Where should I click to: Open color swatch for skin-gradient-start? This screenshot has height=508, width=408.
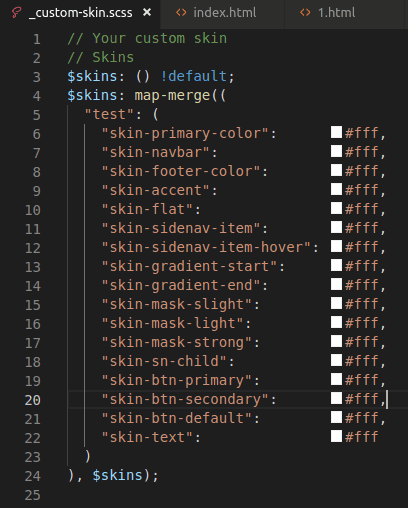click(x=336, y=265)
